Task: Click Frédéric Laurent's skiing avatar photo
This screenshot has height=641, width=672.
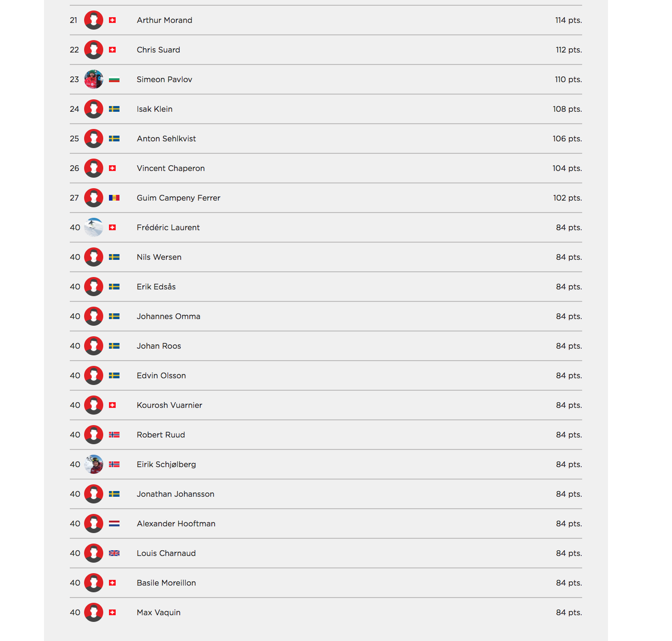Action: [94, 227]
